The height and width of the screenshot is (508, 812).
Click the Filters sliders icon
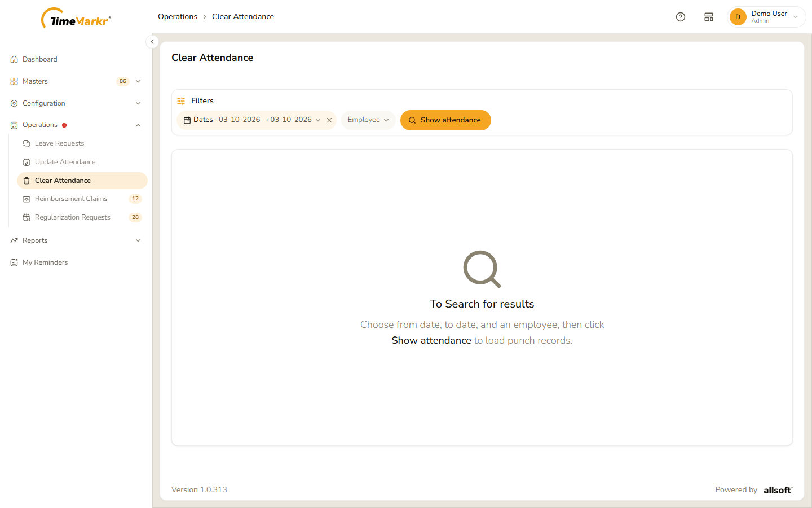coord(181,101)
